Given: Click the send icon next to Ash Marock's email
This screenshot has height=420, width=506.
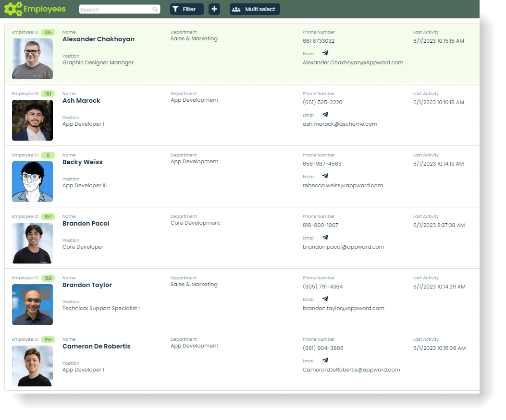Looking at the screenshot, I should 325,115.
